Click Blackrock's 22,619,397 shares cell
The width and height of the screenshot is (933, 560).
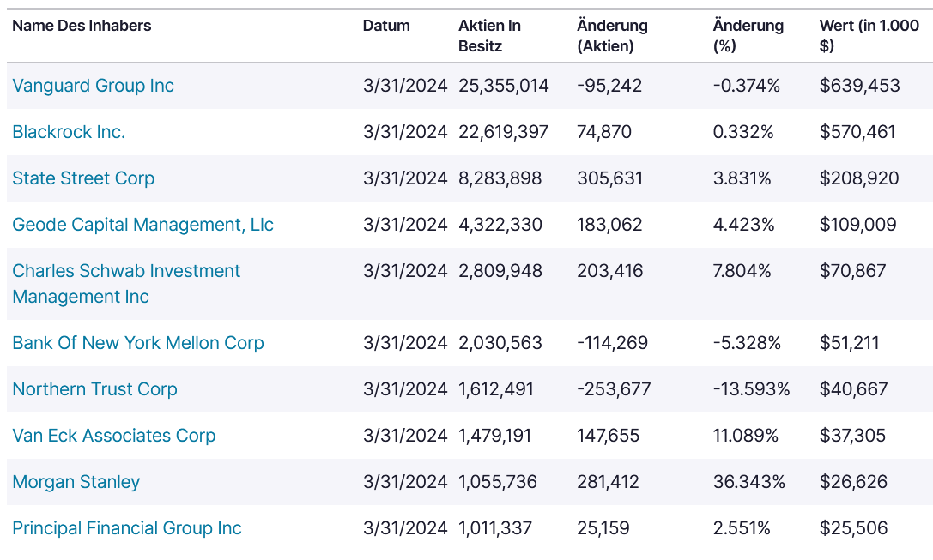503,132
